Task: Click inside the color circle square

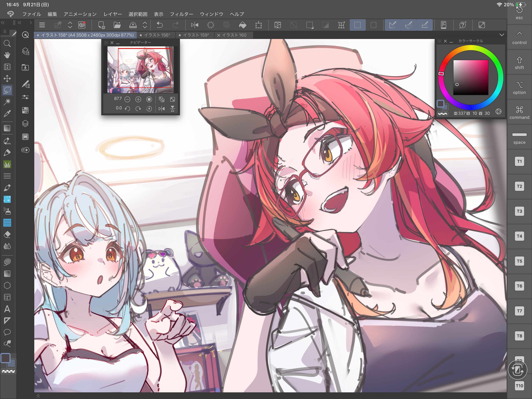Action: pos(471,77)
